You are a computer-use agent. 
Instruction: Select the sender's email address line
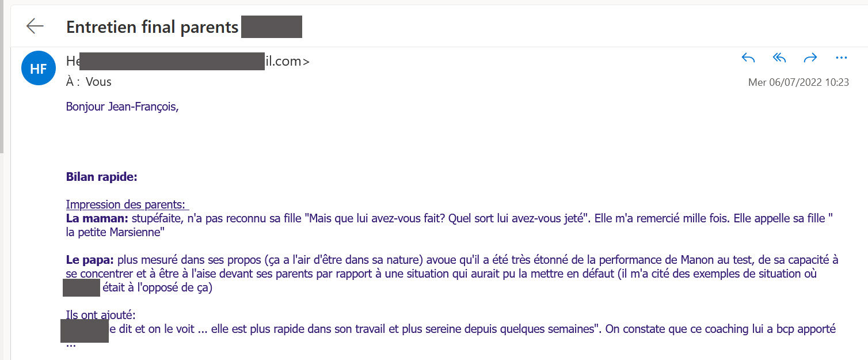click(x=188, y=61)
